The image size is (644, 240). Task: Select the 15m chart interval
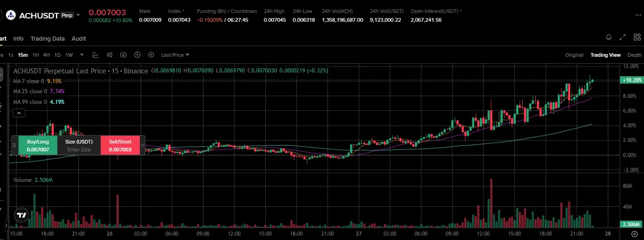coord(23,55)
